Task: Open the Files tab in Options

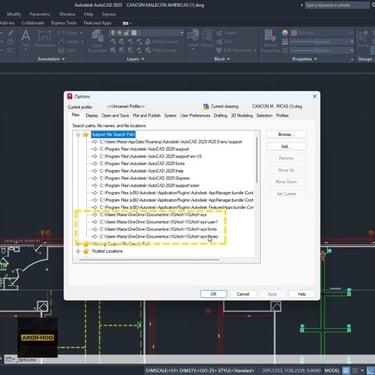Action: click(76, 115)
